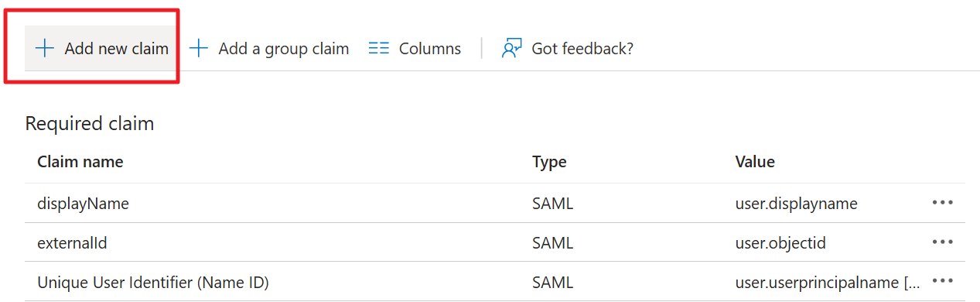Click the Value column header

click(755, 161)
